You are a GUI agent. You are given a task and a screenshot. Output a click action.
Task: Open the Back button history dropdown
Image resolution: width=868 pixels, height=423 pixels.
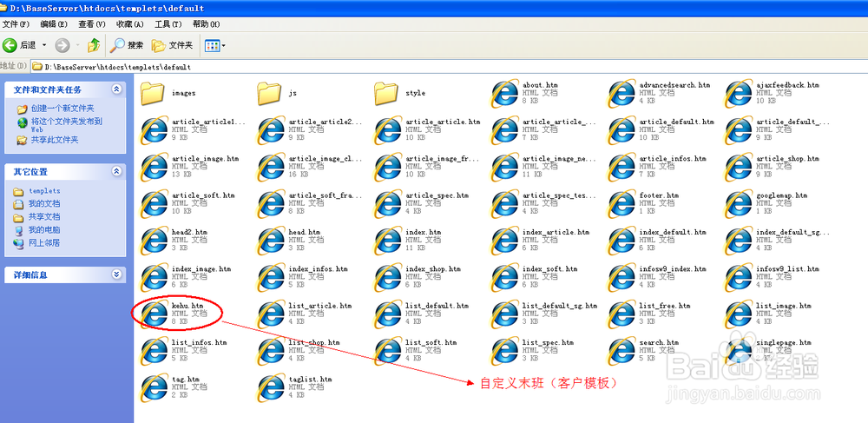tap(44, 45)
